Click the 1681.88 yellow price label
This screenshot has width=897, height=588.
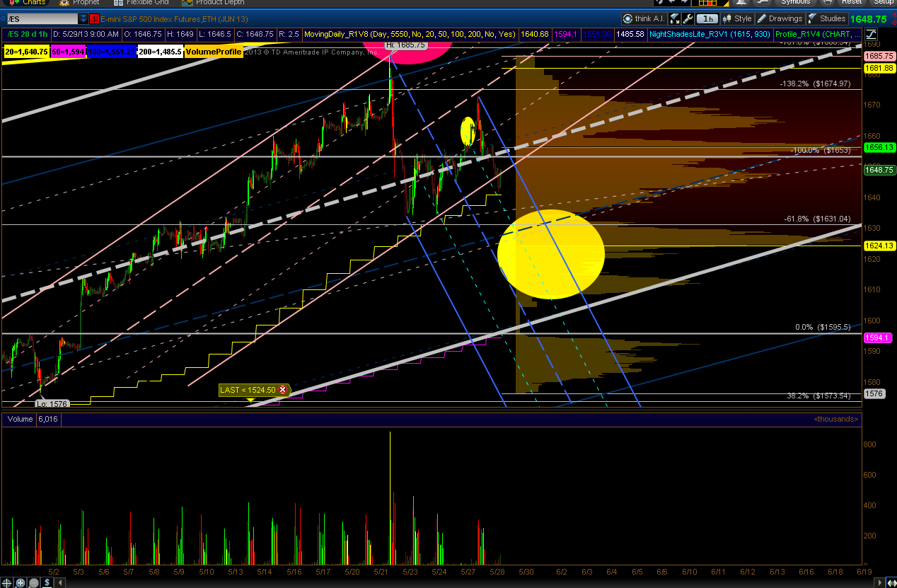click(879, 67)
